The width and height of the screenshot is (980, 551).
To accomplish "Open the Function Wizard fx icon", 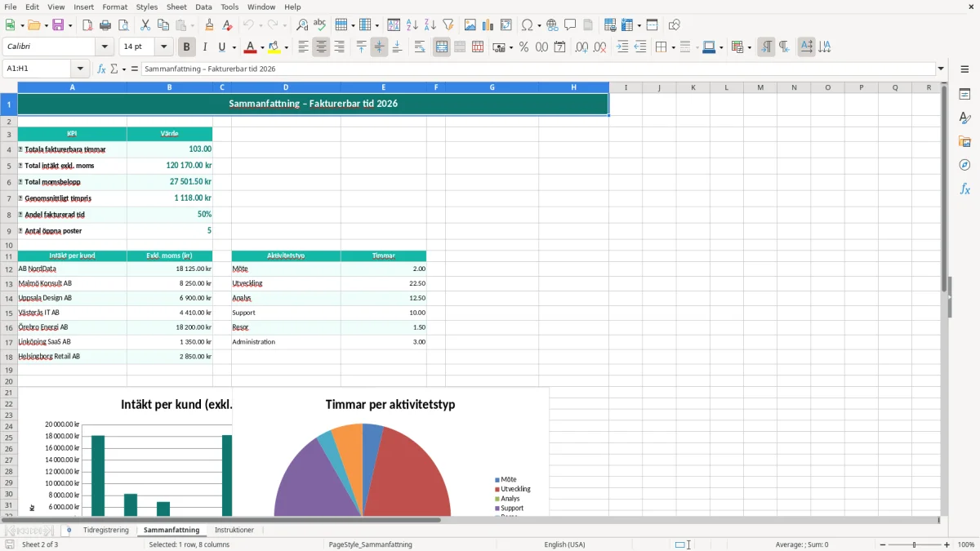I will tap(101, 69).
